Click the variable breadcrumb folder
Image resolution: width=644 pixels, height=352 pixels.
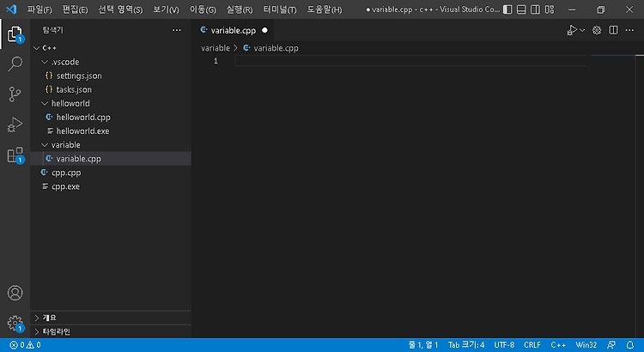[216, 48]
